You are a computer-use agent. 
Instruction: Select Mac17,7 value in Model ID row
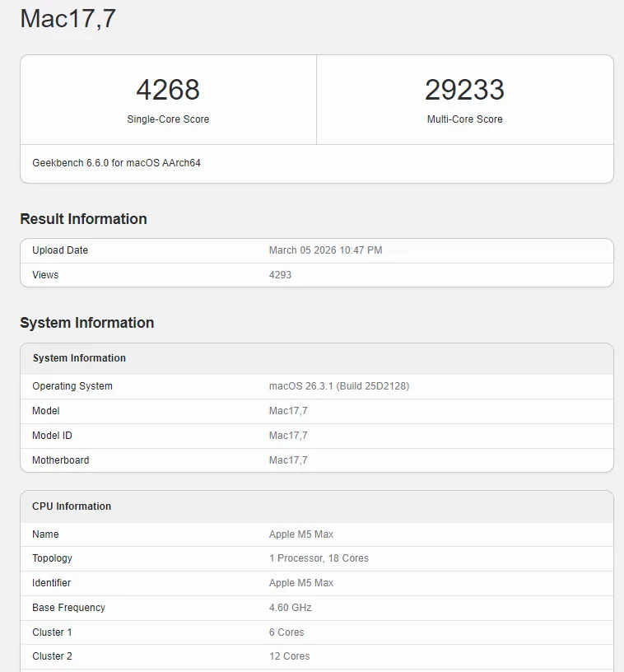[x=288, y=436]
